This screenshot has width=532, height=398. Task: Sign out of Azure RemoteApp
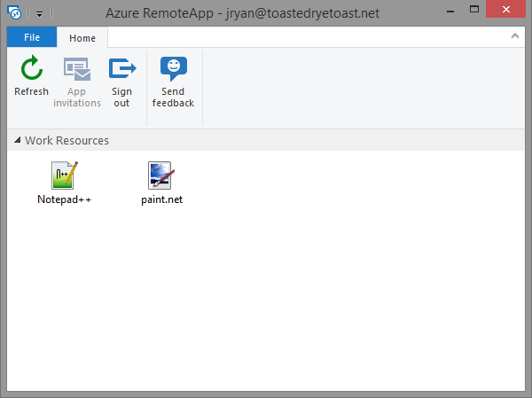click(122, 82)
